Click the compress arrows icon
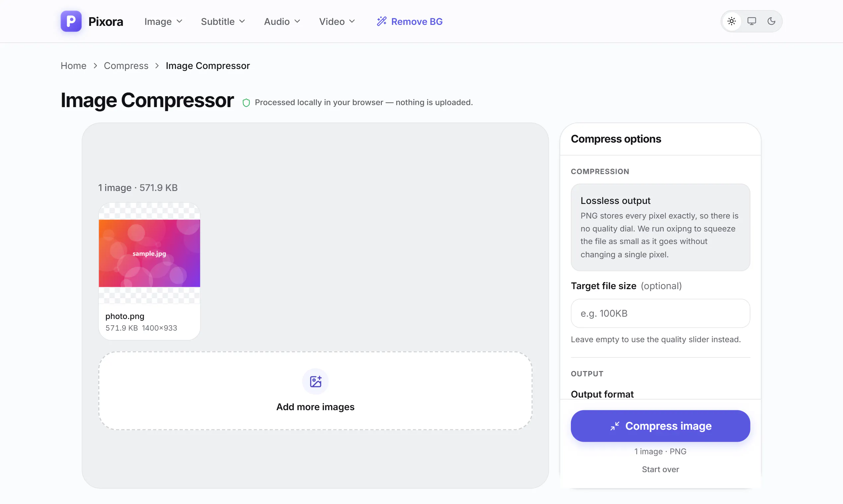 coord(615,426)
